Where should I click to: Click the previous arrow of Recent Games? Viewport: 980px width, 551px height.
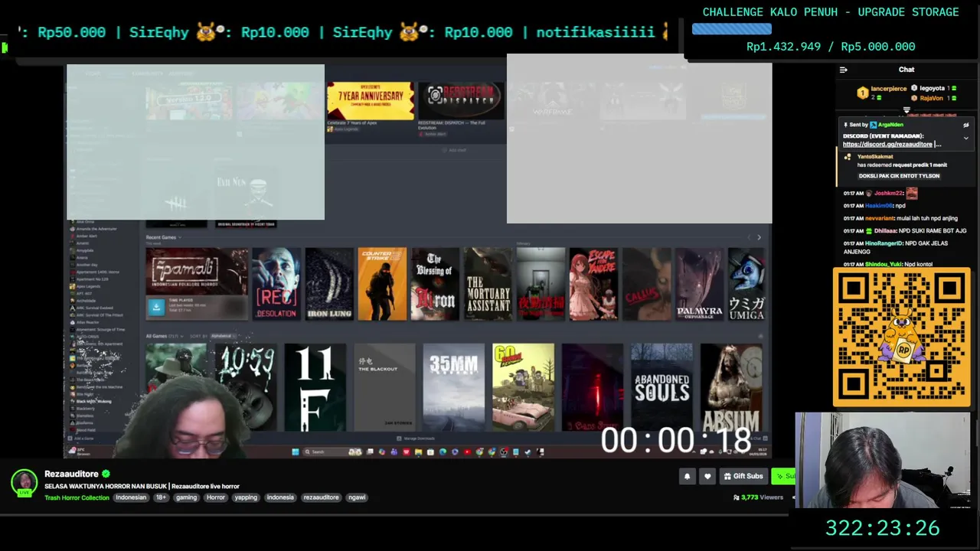(750, 238)
